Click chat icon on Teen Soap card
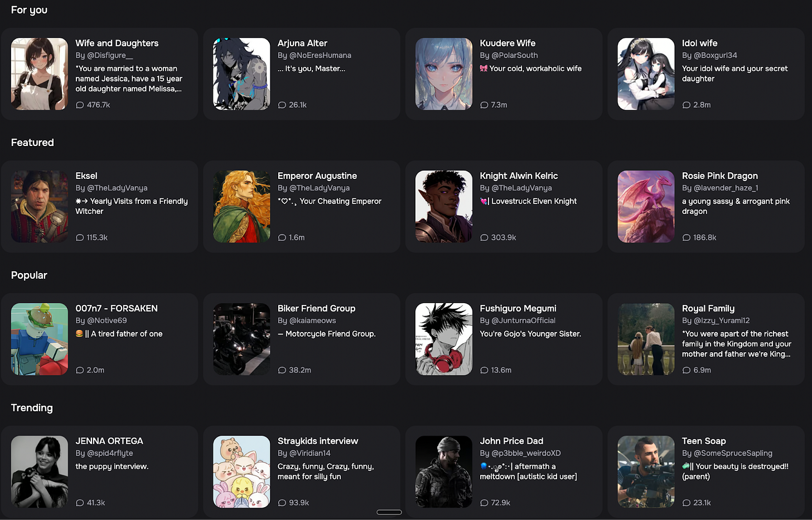The height and width of the screenshot is (520, 812). (x=687, y=503)
